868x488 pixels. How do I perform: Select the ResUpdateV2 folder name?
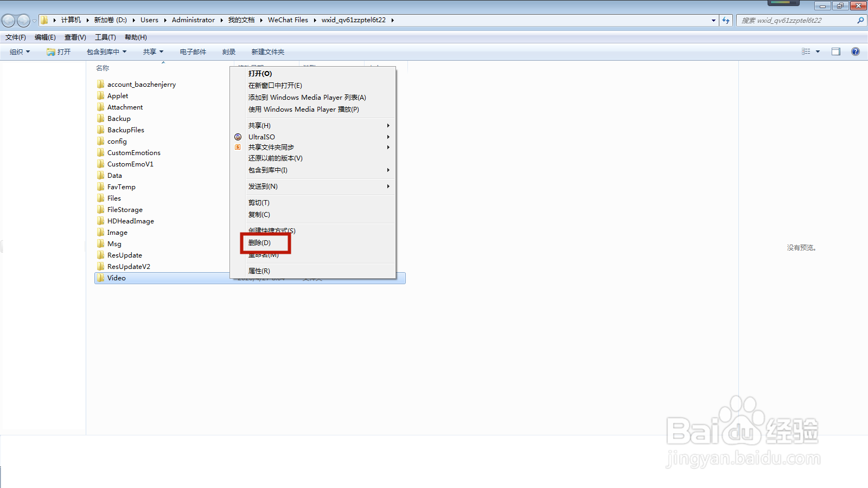pyautogui.click(x=129, y=266)
